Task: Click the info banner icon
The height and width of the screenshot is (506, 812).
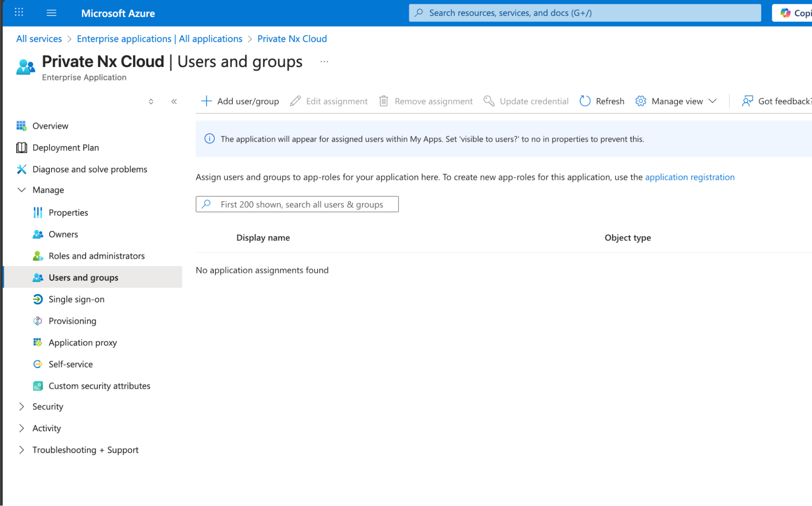Action: click(x=209, y=139)
